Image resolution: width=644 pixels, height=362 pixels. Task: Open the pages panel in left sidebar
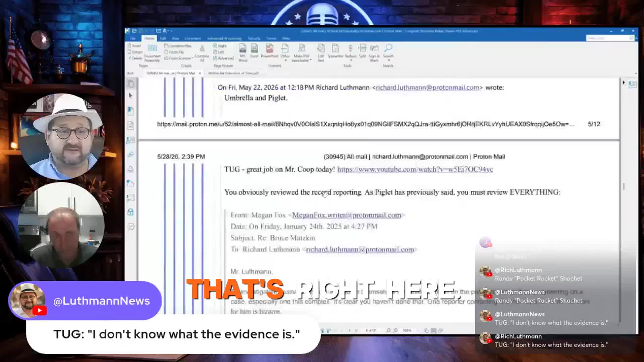(130, 125)
